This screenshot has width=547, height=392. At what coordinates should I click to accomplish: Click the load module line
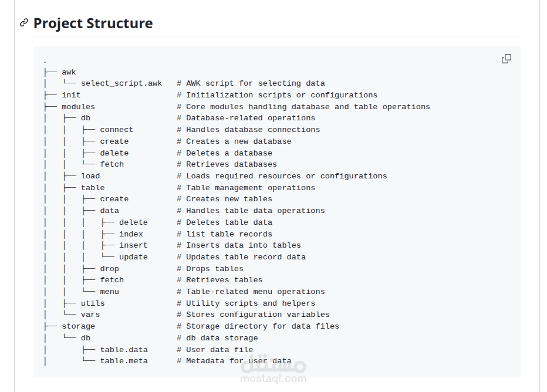click(90, 175)
